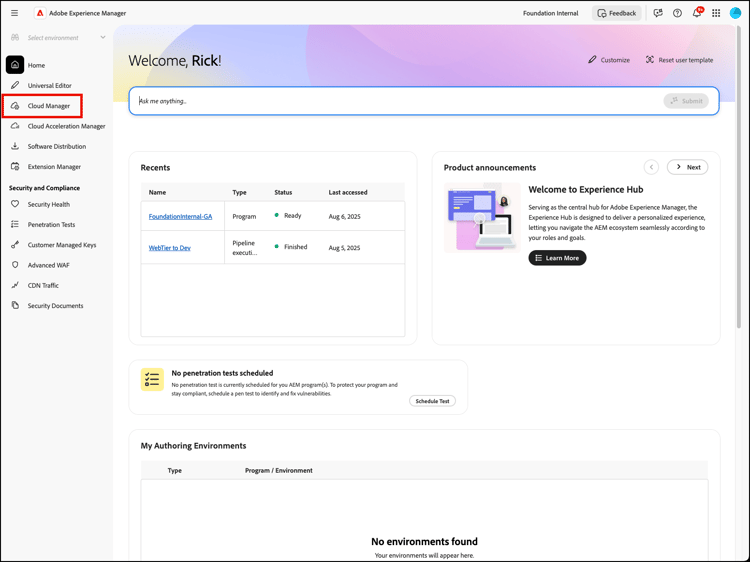The height and width of the screenshot is (562, 750).
Task: Open Security Documents page
Action: (x=55, y=306)
